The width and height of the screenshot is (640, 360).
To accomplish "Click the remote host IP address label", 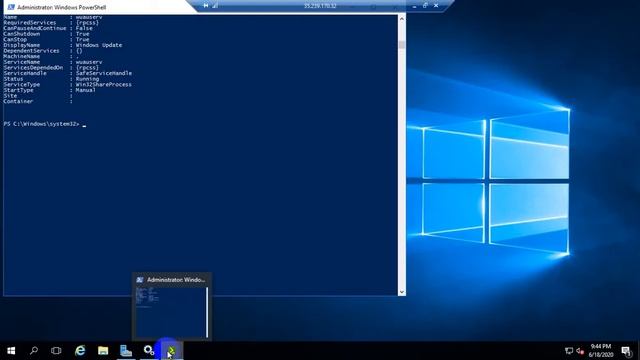I will 320,6.
